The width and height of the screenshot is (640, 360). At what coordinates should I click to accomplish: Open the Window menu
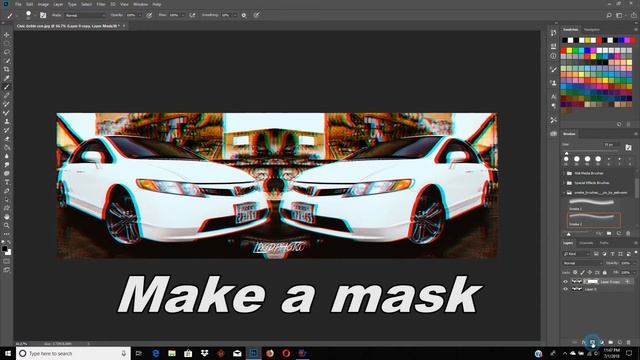coord(141,4)
